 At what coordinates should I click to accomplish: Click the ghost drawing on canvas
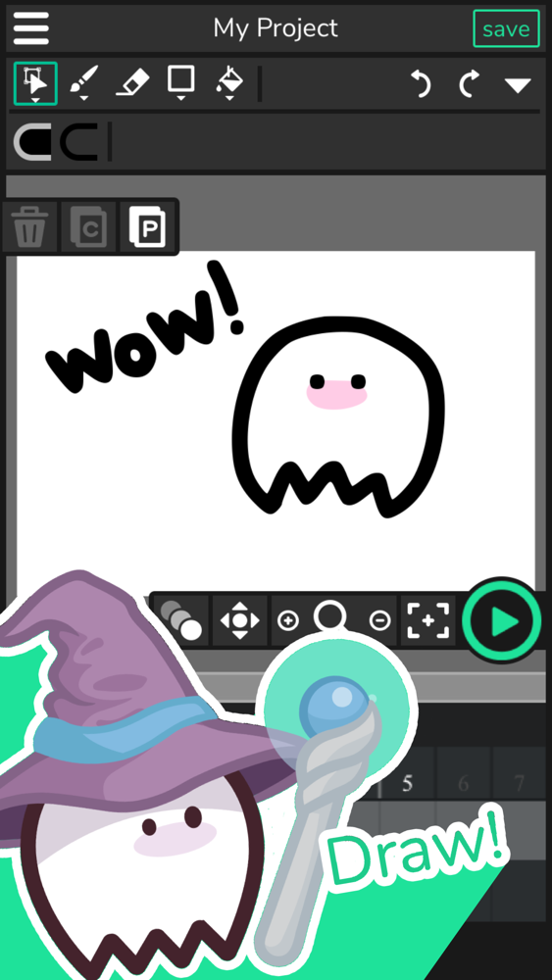coord(338,417)
